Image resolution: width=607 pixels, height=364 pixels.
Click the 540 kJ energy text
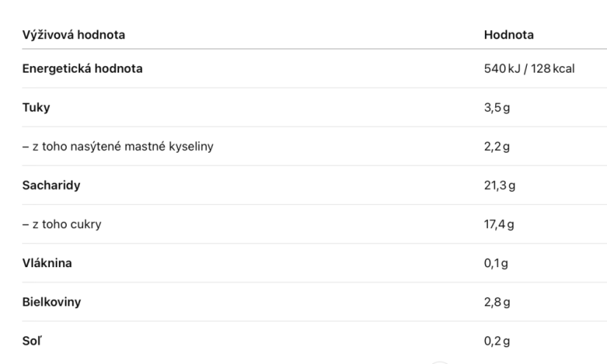[502, 68]
